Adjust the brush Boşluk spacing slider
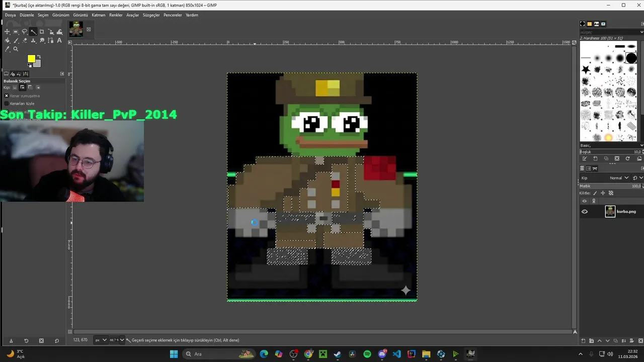Viewport: 644px width, 362px height. tap(611, 152)
